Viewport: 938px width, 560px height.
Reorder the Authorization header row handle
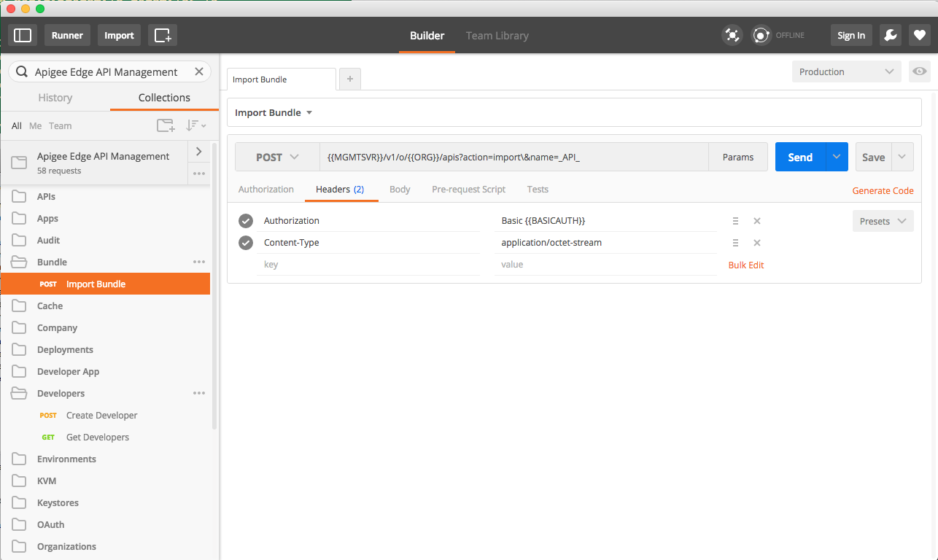click(x=735, y=221)
